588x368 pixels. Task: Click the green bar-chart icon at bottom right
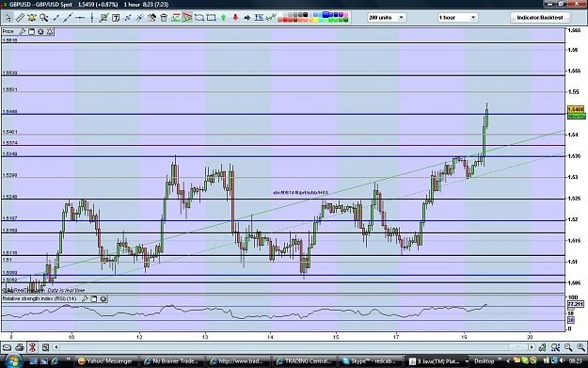click(542, 347)
